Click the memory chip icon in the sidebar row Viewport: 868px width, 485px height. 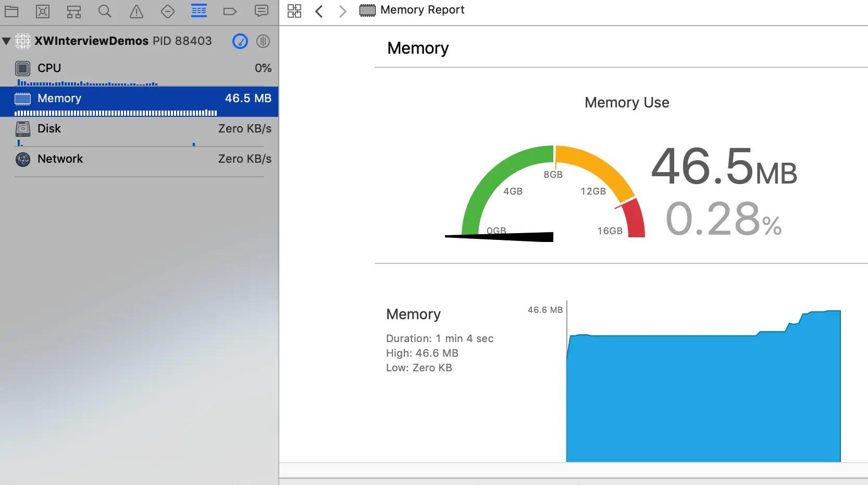coord(23,99)
